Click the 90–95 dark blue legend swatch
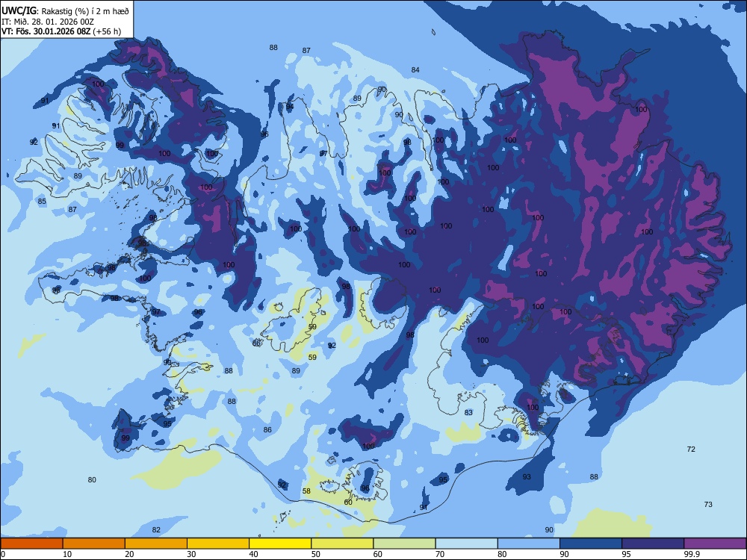 click(591, 544)
